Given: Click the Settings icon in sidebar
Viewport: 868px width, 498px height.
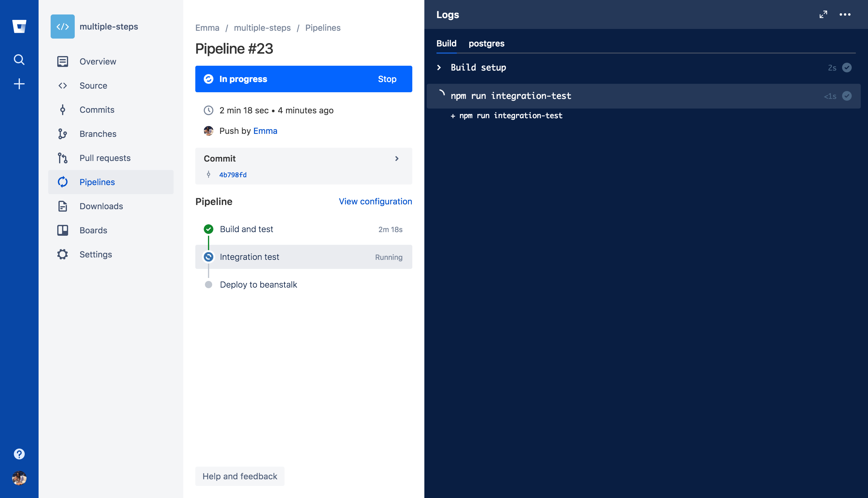Looking at the screenshot, I should pos(63,254).
